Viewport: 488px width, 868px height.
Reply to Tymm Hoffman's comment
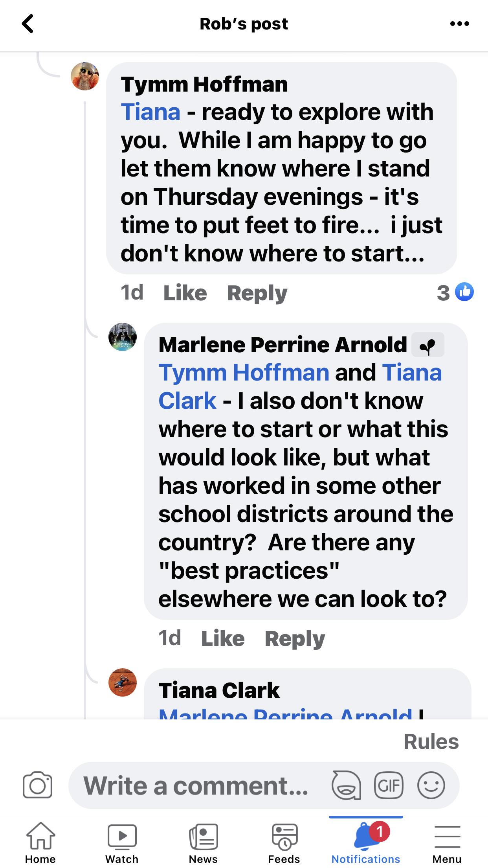coord(257,293)
